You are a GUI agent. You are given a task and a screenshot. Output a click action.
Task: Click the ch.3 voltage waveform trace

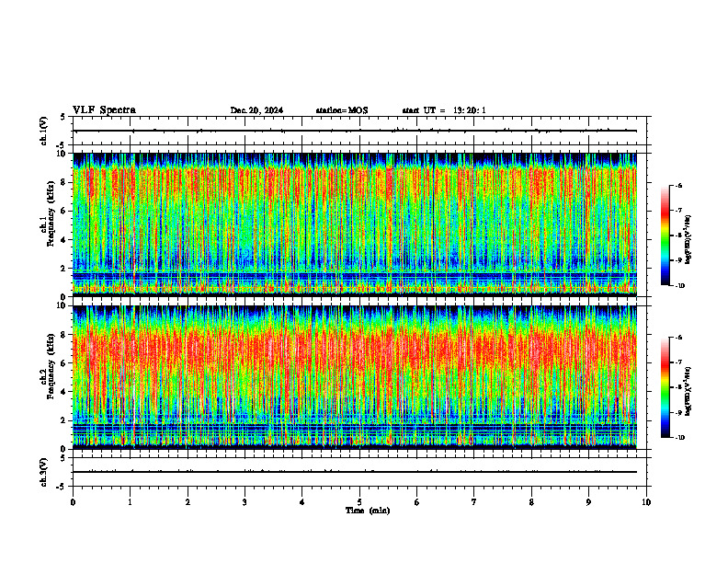(355, 472)
